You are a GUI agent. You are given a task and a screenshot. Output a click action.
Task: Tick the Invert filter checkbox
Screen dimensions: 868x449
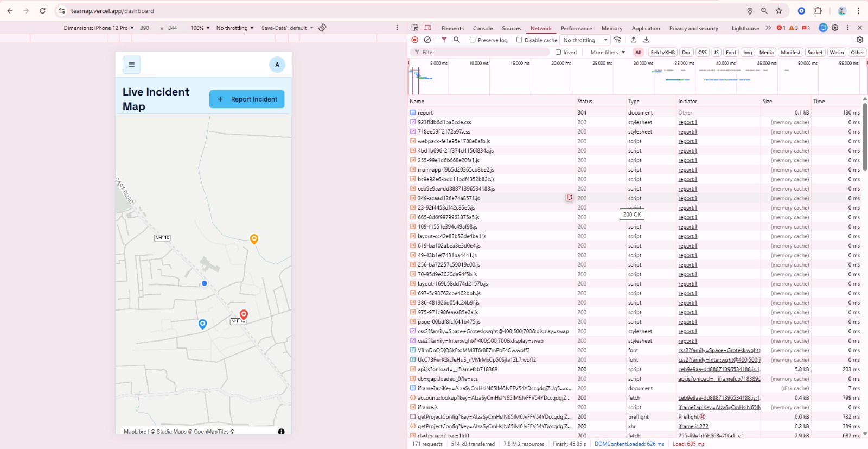click(558, 53)
